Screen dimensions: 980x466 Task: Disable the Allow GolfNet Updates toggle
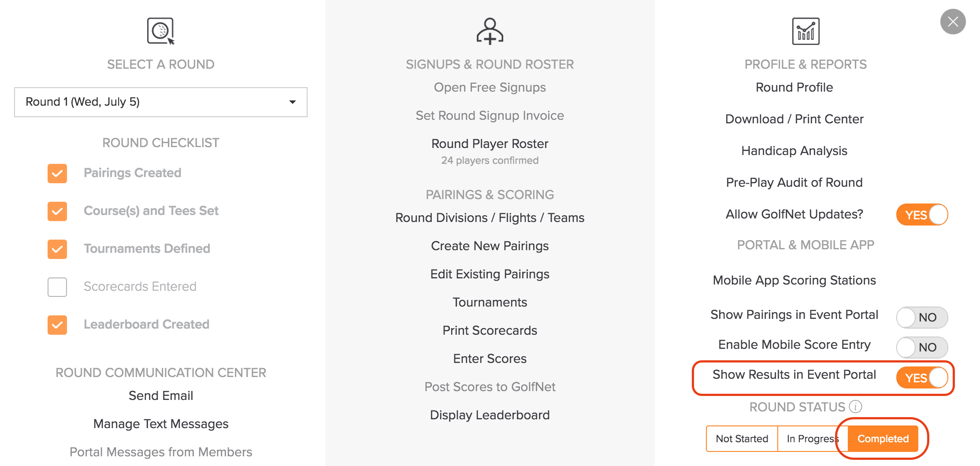pos(922,215)
